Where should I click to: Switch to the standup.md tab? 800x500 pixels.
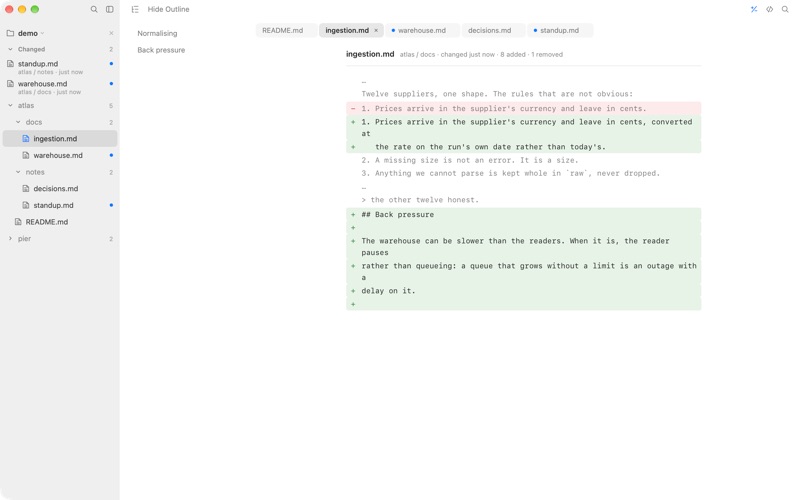pyautogui.click(x=559, y=30)
